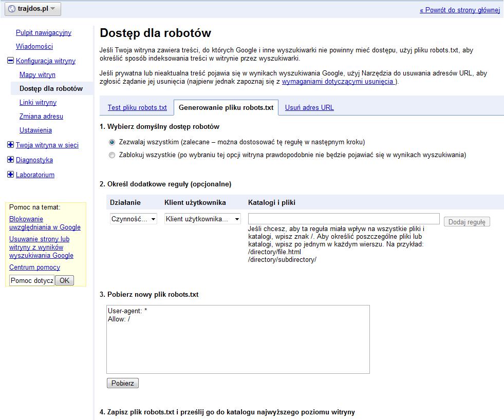Open Pulpit nawigacyjny link
Screen dimensions: 504x420
click(43, 32)
